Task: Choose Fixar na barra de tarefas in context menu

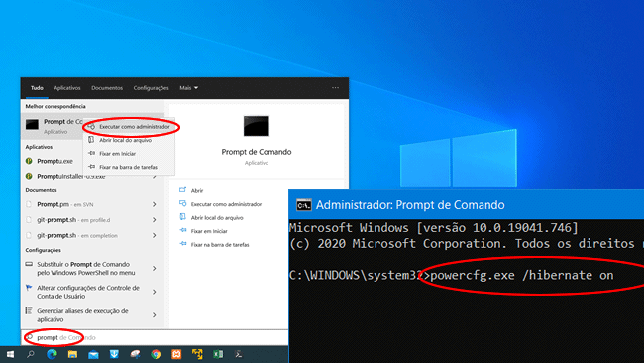Action: coord(130,167)
